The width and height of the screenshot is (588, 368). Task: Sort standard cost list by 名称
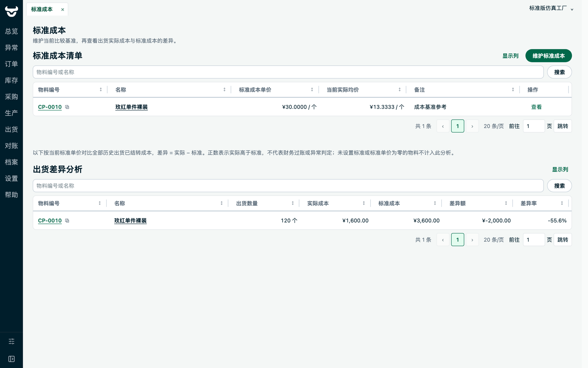(225, 90)
